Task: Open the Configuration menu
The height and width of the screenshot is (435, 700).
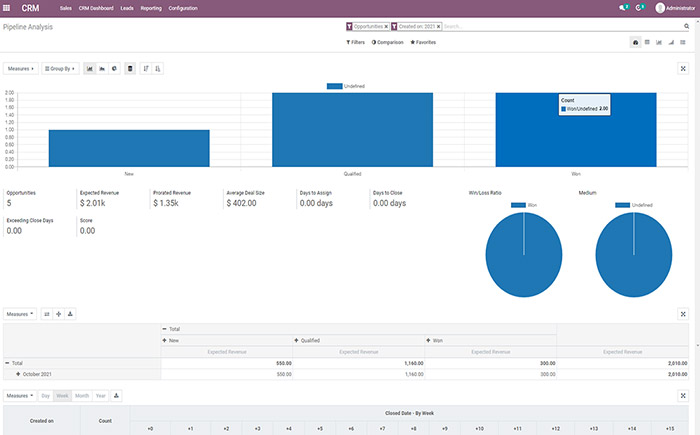Action: coord(183,7)
